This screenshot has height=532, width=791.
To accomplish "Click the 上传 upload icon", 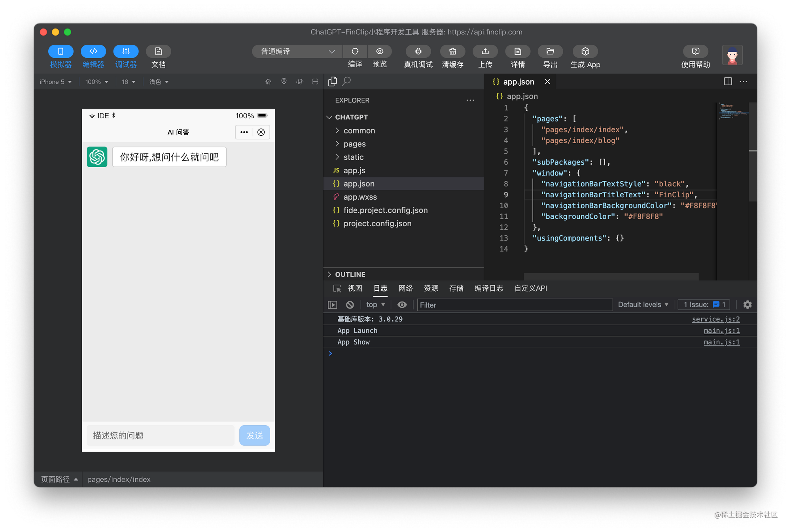I will (485, 51).
